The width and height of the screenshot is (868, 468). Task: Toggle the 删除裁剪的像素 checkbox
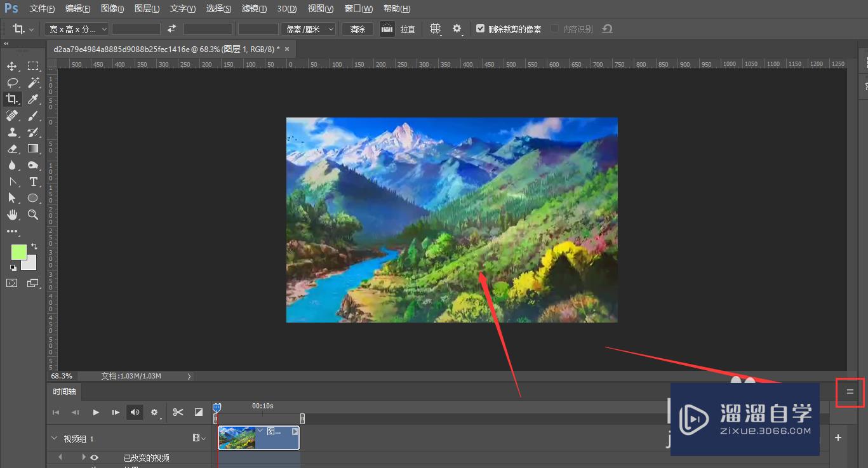480,29
